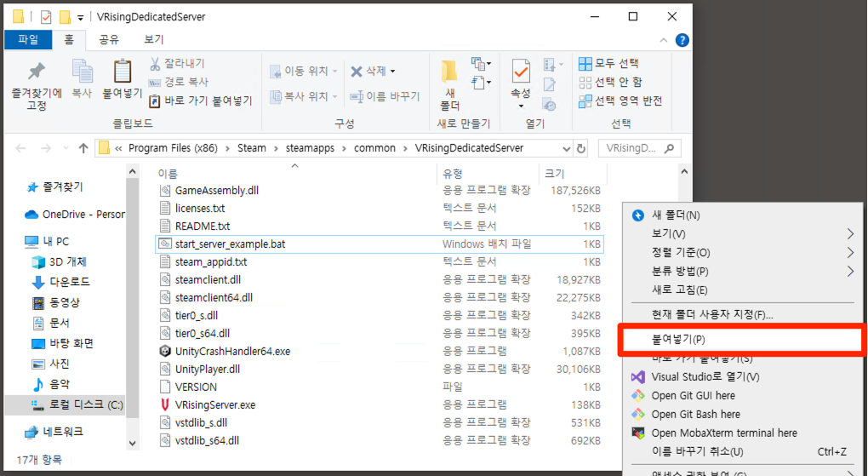Switch to the 보기 view tab
The height and width of the screenshot is (476, 868).
click(x=153, y=39)
